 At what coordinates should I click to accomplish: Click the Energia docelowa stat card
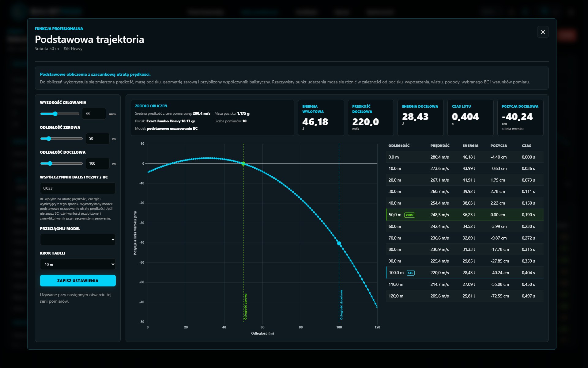420,118
